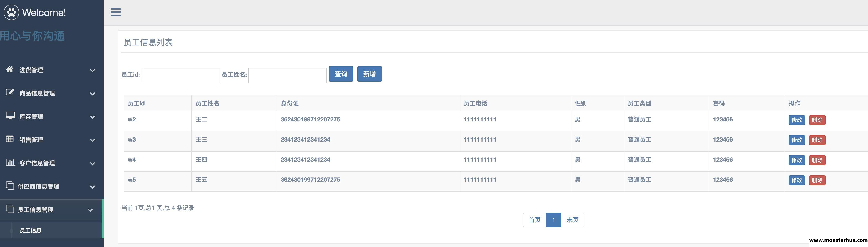The width and height of the screenshot is (868, 247).
Task: Select pagination page 1
Action: [553, 220]
